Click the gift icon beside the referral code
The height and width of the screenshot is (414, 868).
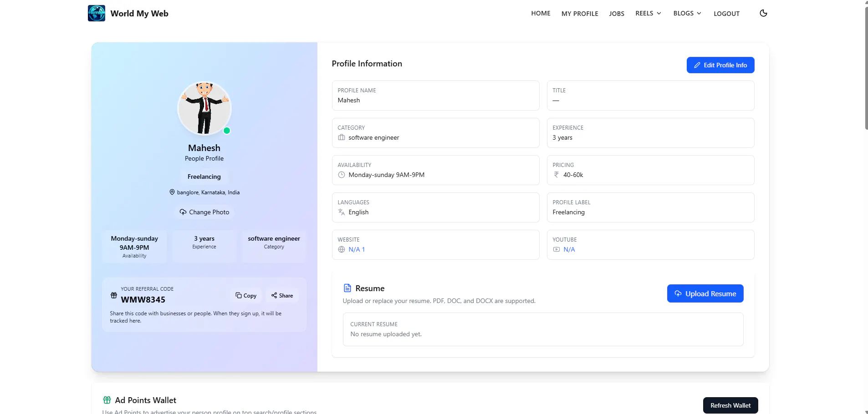tap(114, 295)
